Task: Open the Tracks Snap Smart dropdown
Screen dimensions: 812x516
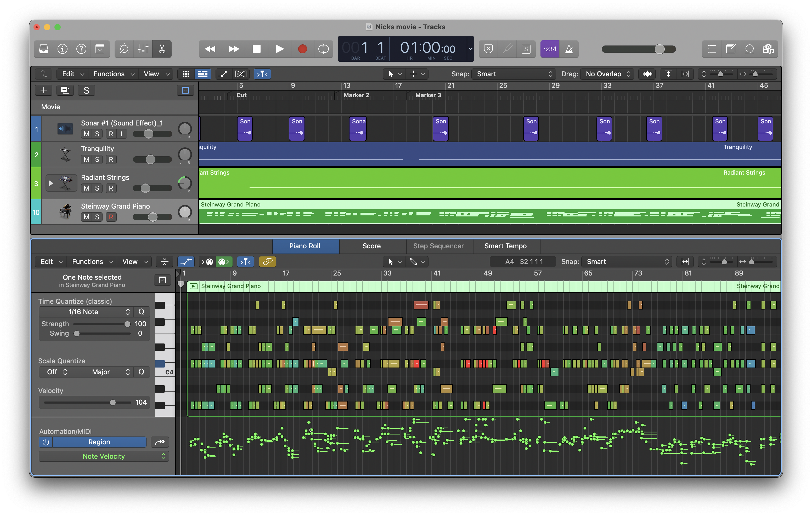Action: point(514,74)
